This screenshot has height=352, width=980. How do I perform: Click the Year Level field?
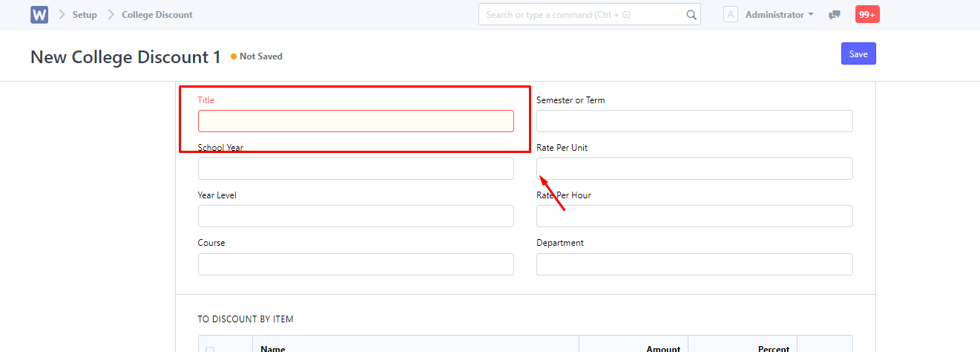click(x=356, y=216)
